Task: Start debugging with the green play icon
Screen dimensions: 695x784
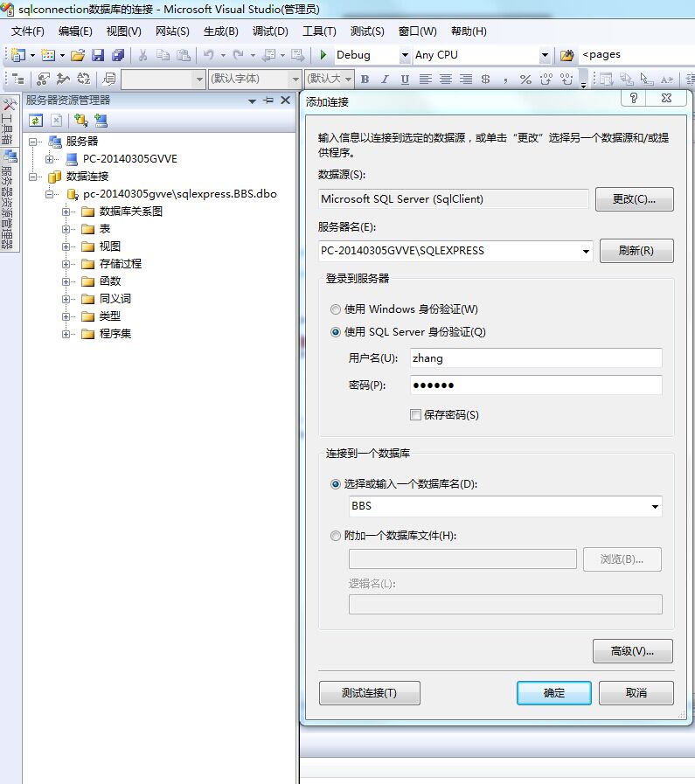Action: click(x=323, y=54)
